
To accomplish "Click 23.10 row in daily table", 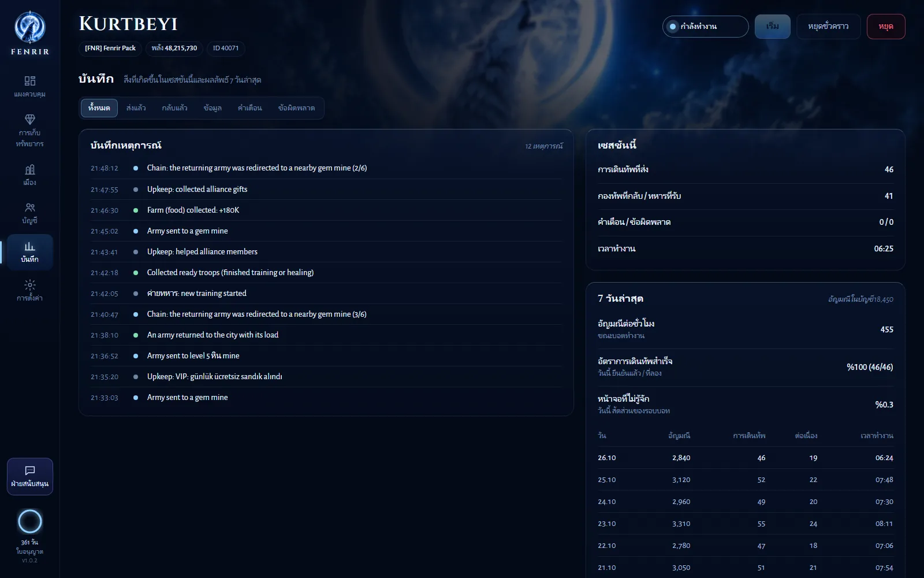I will pos(746,524).
